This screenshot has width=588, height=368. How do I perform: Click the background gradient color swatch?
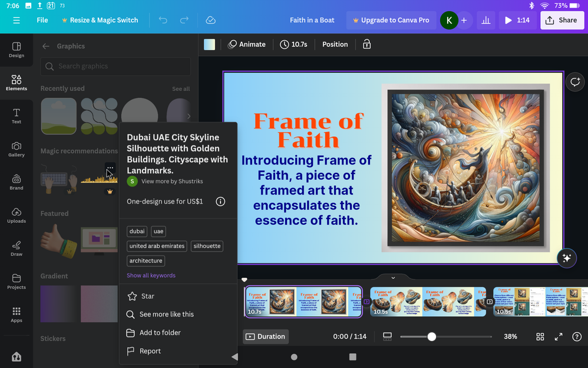pyautogui.click(x=209, y=44)
